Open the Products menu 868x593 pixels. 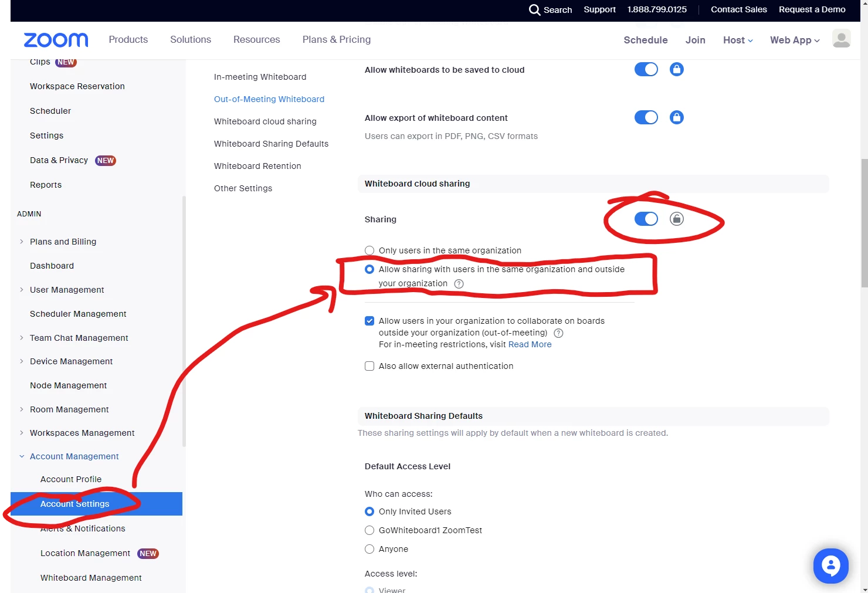(128, 39)
